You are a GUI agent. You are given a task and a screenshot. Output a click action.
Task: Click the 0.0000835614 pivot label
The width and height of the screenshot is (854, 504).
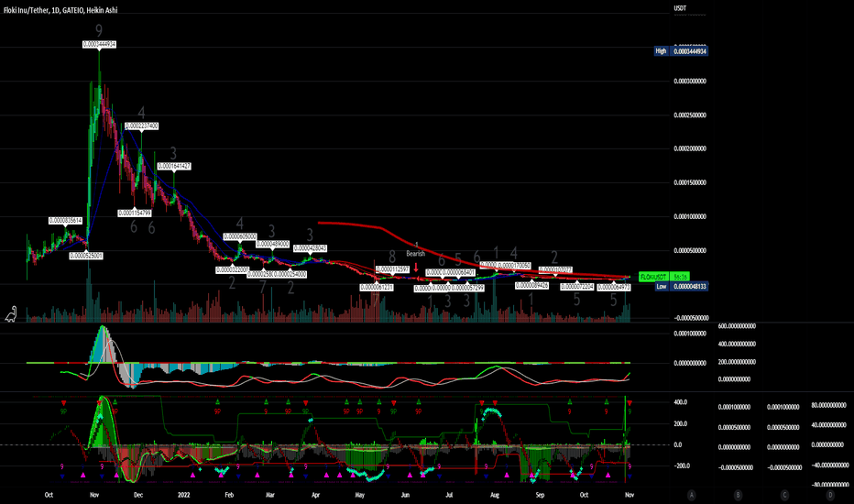click(x=65, y=221)
